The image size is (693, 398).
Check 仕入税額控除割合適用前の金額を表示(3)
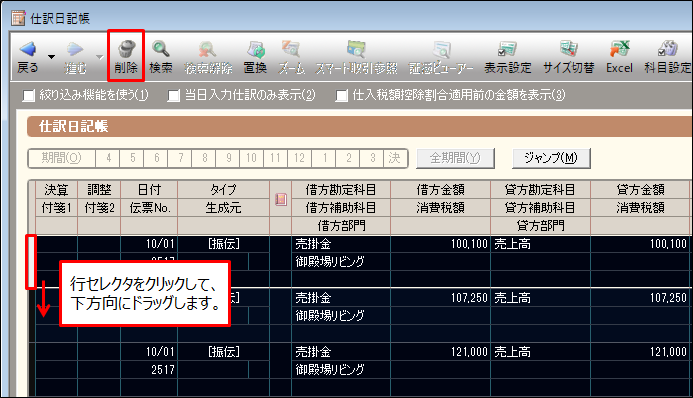click(x=341, y=95)
